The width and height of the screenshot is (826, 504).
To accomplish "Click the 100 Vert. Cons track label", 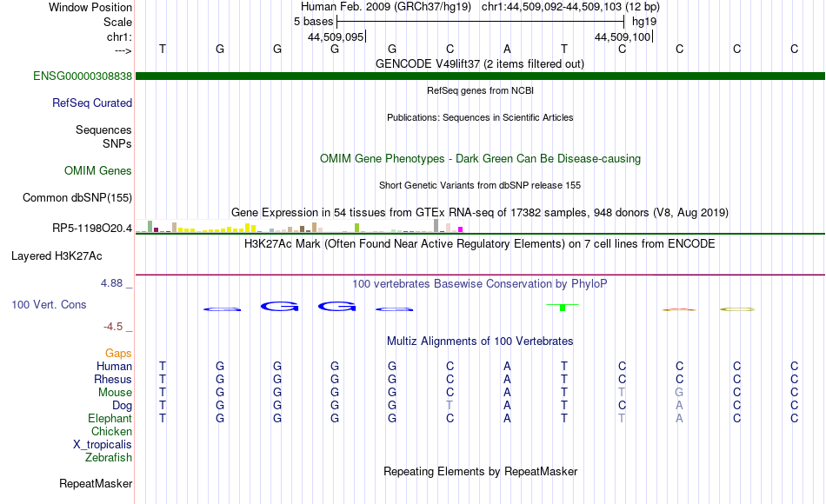I will coord(49,304).
